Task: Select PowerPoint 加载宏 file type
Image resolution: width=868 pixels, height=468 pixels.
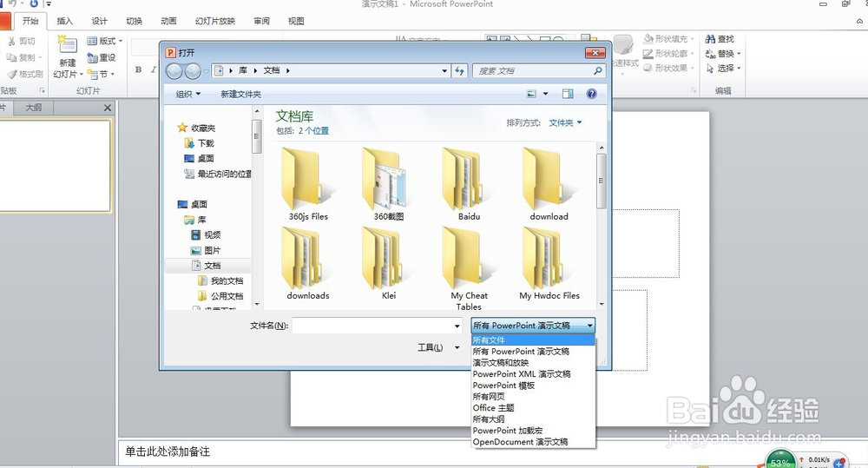Action: (533, 431)
